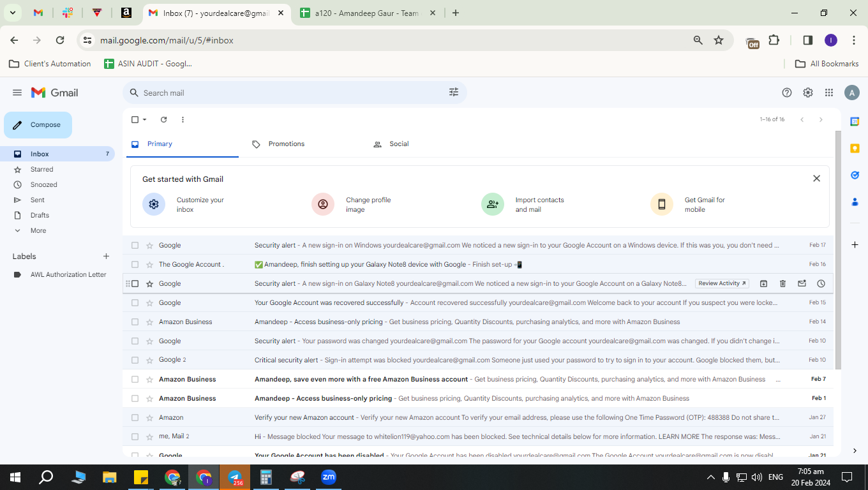Get add-ons plus icon in side panel

pyautogui.click(x=855, y=245)
